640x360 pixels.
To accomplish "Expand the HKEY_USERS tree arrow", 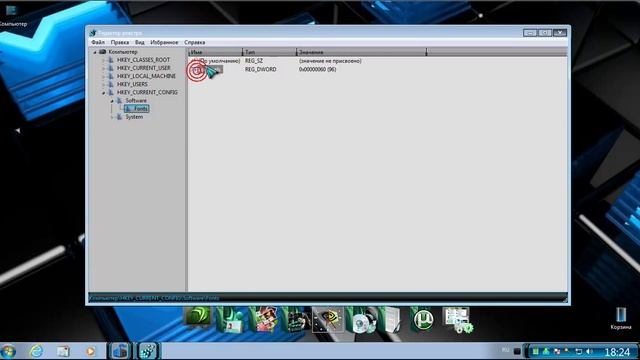I will [104, 84].
